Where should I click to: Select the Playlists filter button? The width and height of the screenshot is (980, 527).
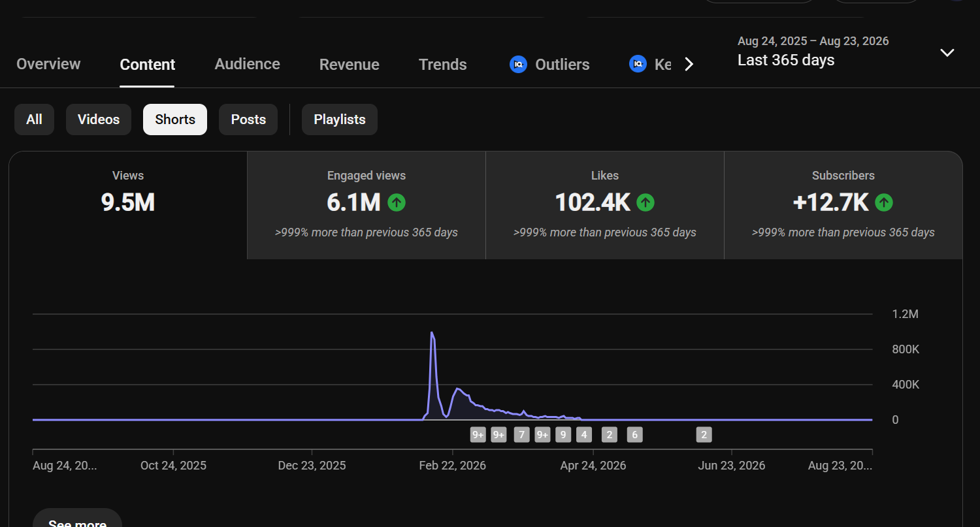pos(340,120)
